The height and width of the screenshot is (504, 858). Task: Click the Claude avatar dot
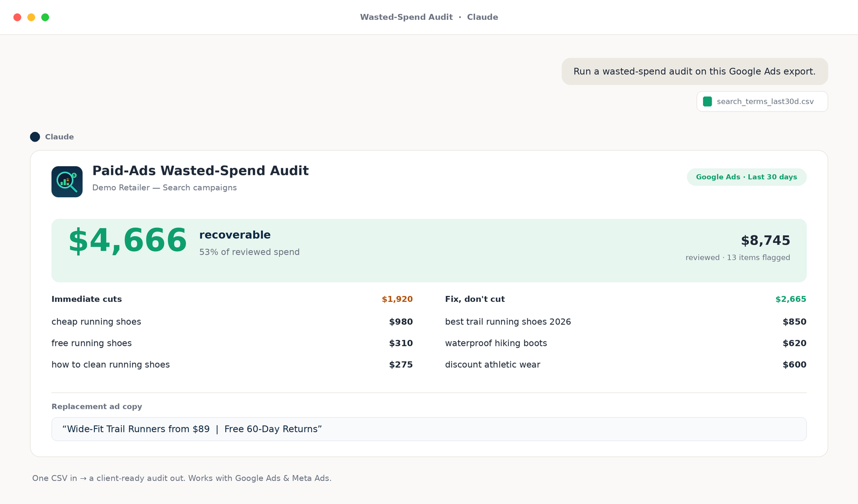pos(35,137)
